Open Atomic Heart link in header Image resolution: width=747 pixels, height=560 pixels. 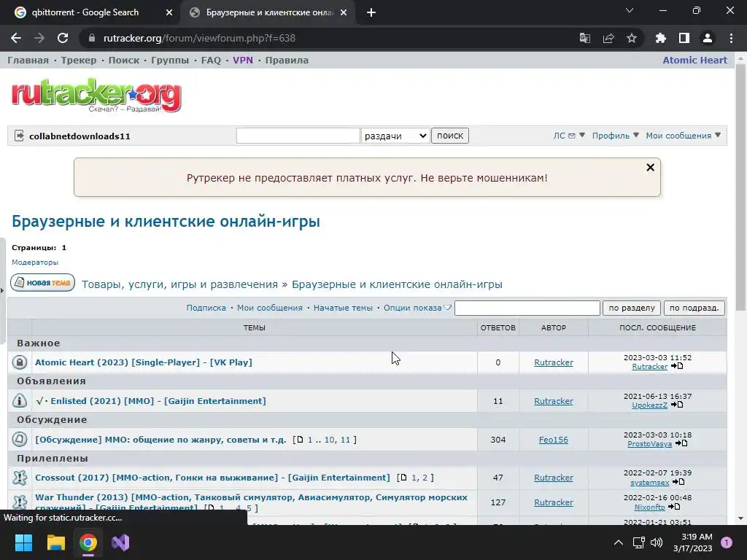pos(695,61)
